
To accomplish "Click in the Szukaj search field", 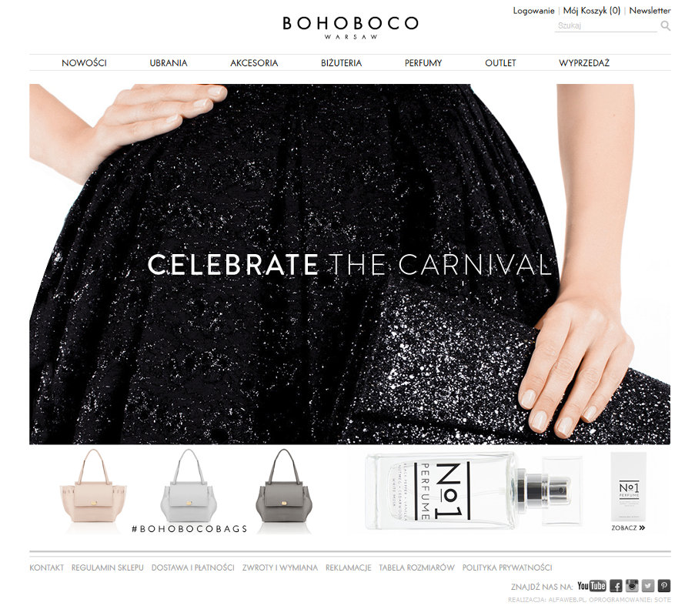I will click(x=606, y=25).
